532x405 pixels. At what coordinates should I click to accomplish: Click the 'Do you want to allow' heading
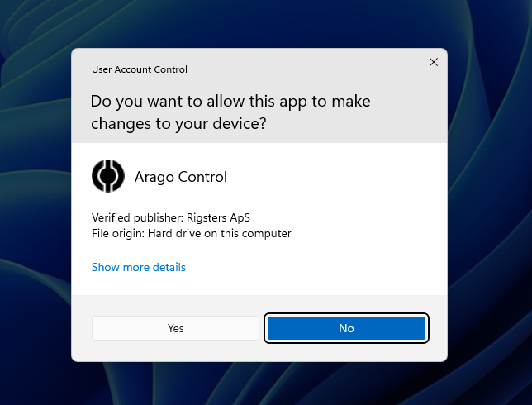pos(230,112)
